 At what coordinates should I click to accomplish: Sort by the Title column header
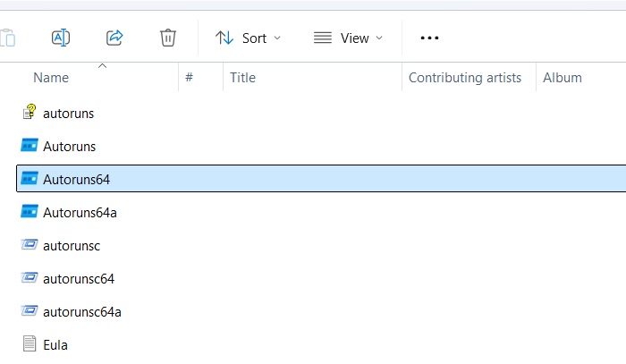pos(243,78)
